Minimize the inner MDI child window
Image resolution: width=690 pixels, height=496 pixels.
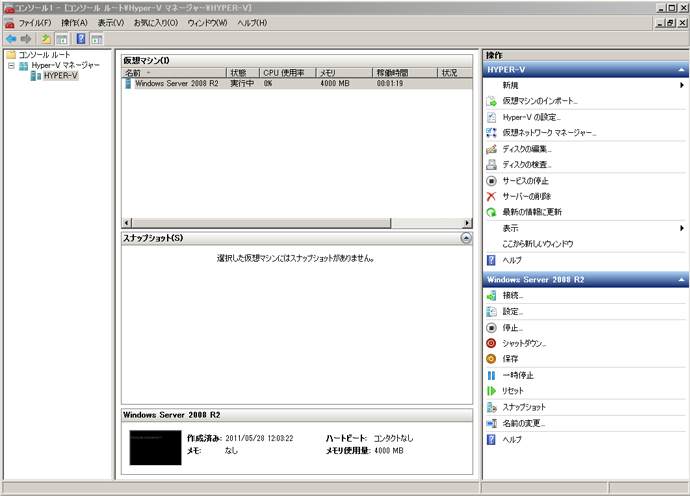click(x=661, y=23)
